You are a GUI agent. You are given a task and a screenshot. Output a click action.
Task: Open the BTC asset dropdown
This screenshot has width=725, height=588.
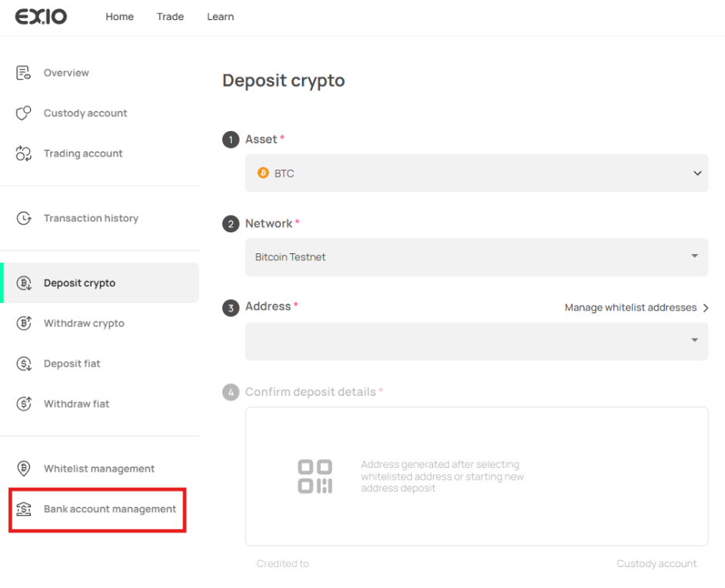coord(476,174)
